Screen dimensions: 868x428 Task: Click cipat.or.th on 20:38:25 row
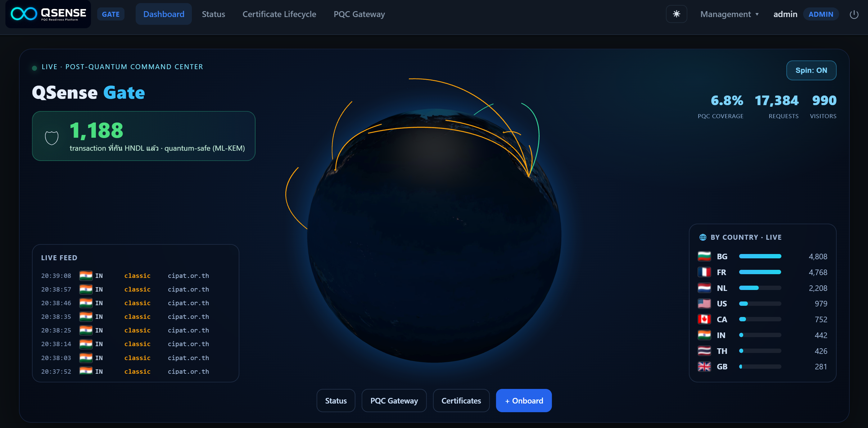point(188,330)
